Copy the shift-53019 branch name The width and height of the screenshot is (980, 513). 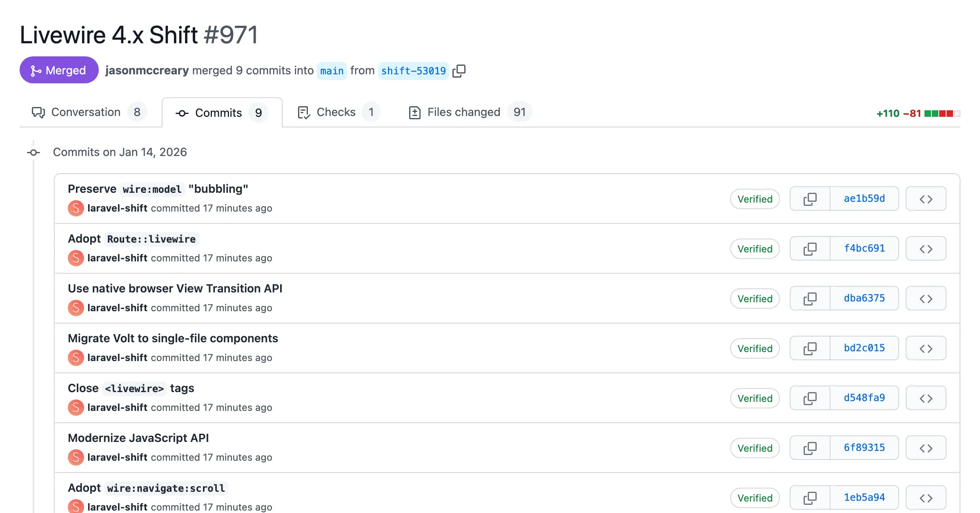coord(459,70)
